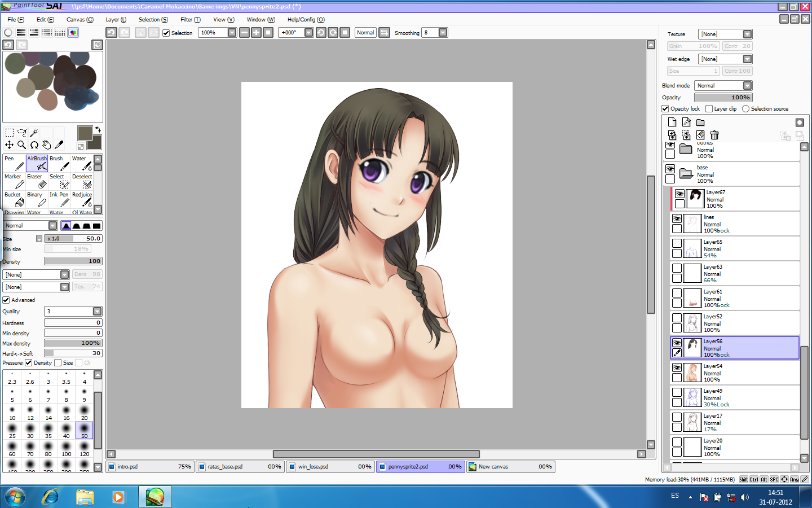The width and height of the screenshot is (812, 508).
Task: Select the Hand pan tool
Action: click(x=46, y=145)
